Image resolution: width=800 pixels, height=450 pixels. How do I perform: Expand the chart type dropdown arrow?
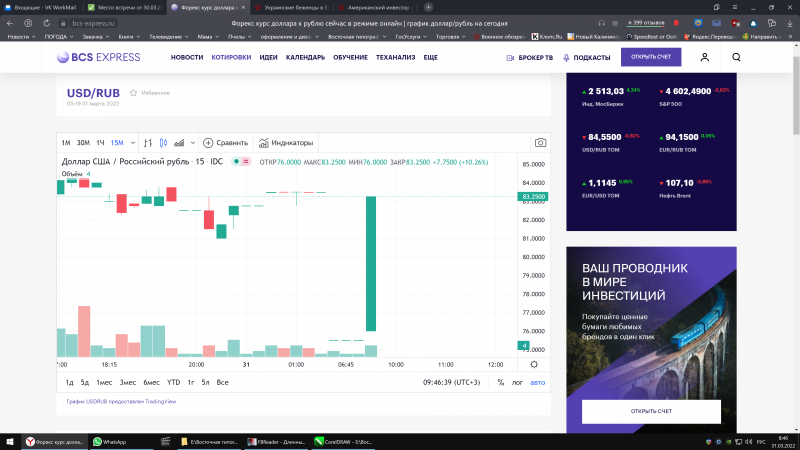[x=193, y=143]
